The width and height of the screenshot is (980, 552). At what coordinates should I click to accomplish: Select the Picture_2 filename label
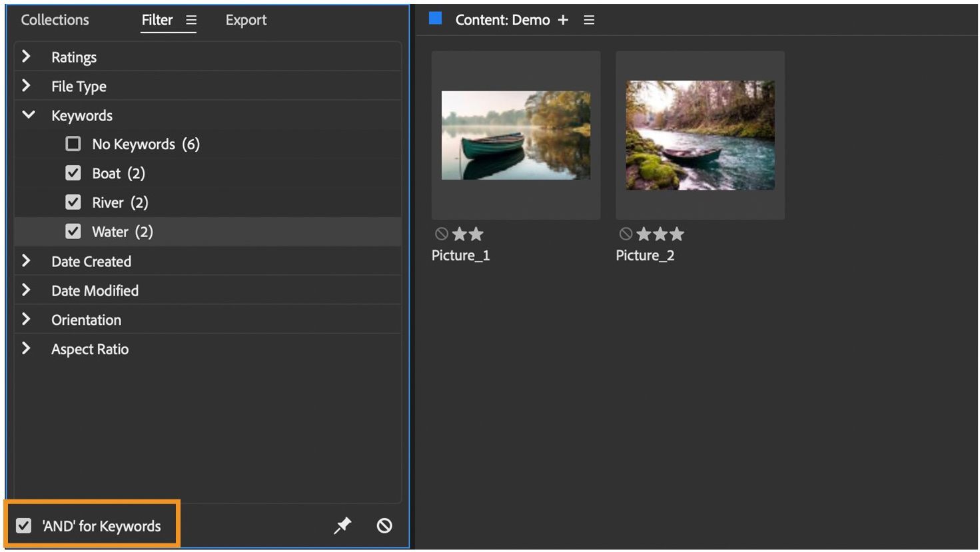(x=645, y=255)
